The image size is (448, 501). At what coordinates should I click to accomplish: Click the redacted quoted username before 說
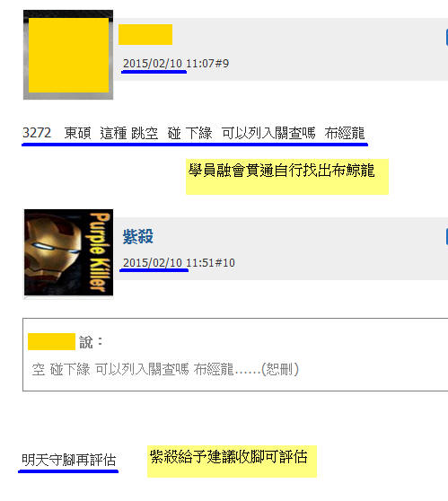coord(51,341)
